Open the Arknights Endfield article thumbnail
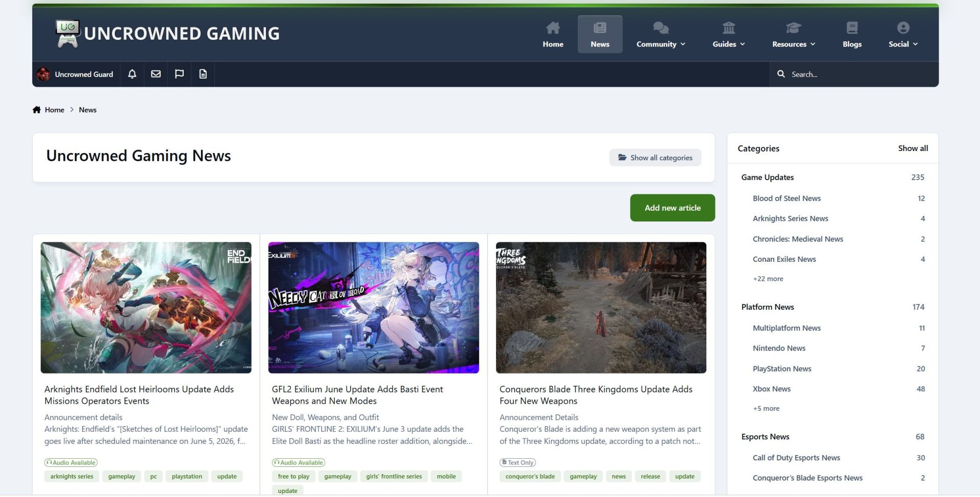The image size is (980, 497). [x=146, y=308]
